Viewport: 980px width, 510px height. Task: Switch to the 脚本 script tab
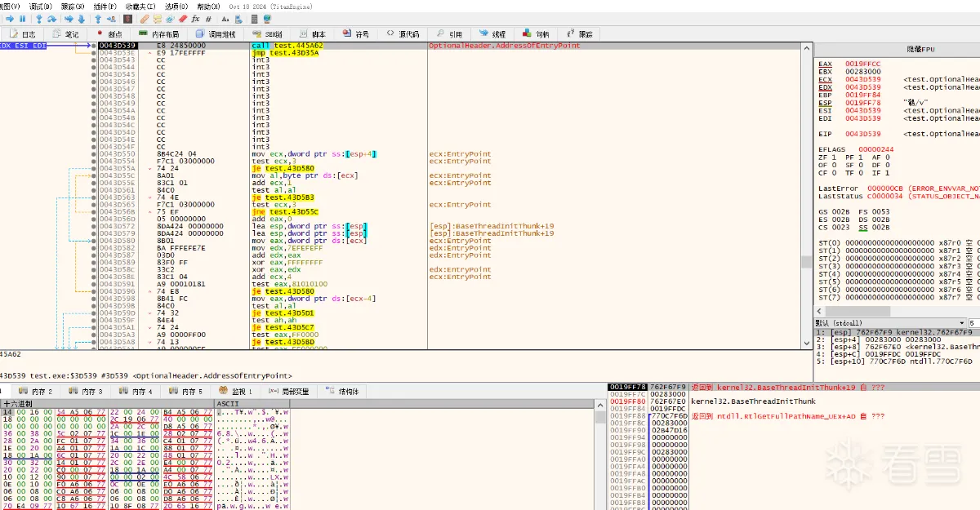click(x=311, y=34)
